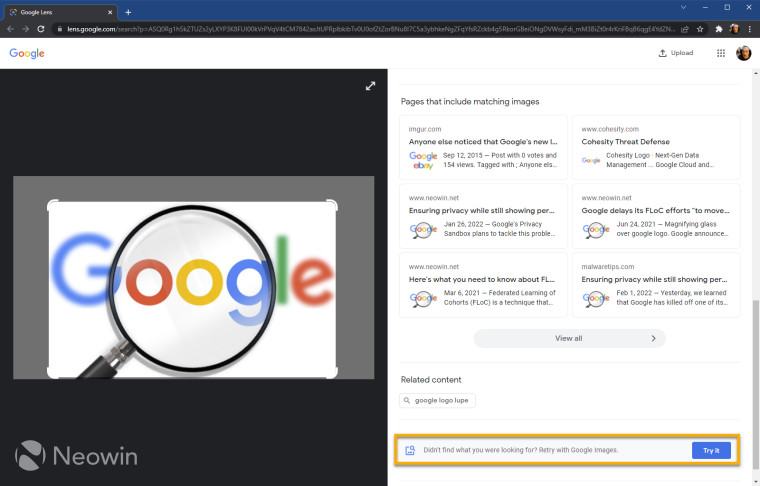Reload the page in Chrome
This screenshot has height=486, width=760.
coord(41,29)
